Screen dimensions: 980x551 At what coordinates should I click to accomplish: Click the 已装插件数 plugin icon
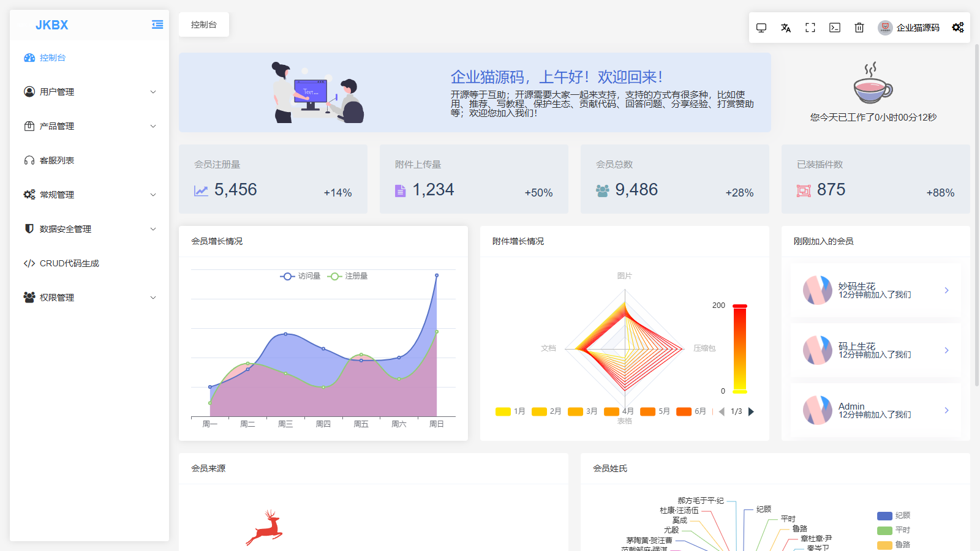(804, 191)
